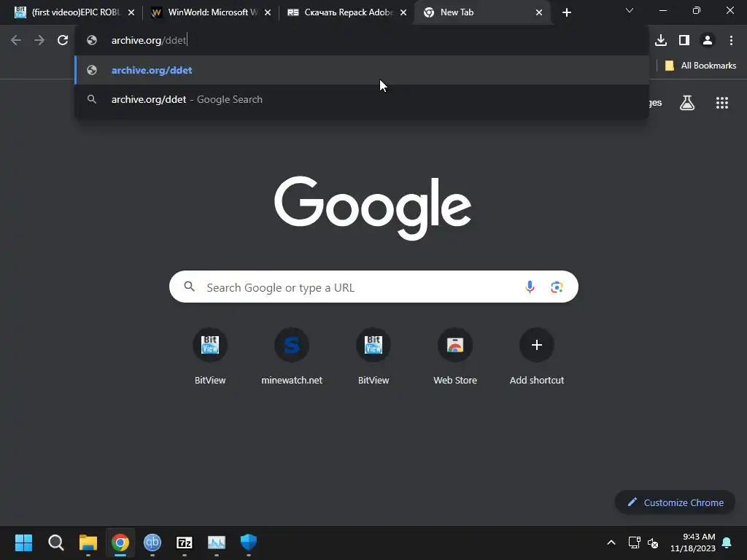Close the EPIC ROBLOX tab
The image size is (747, 560).
pyautogui.click(x=131, y=12)
